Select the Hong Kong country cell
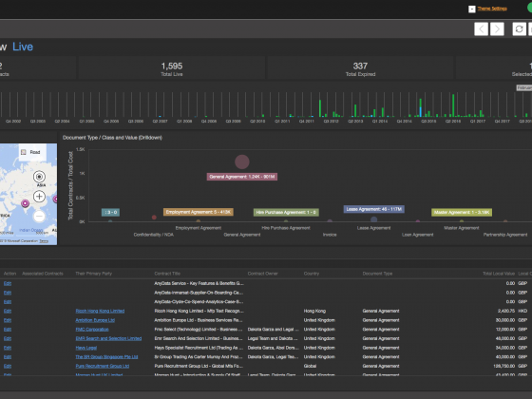Screen dimensions: 532x399 314,311
